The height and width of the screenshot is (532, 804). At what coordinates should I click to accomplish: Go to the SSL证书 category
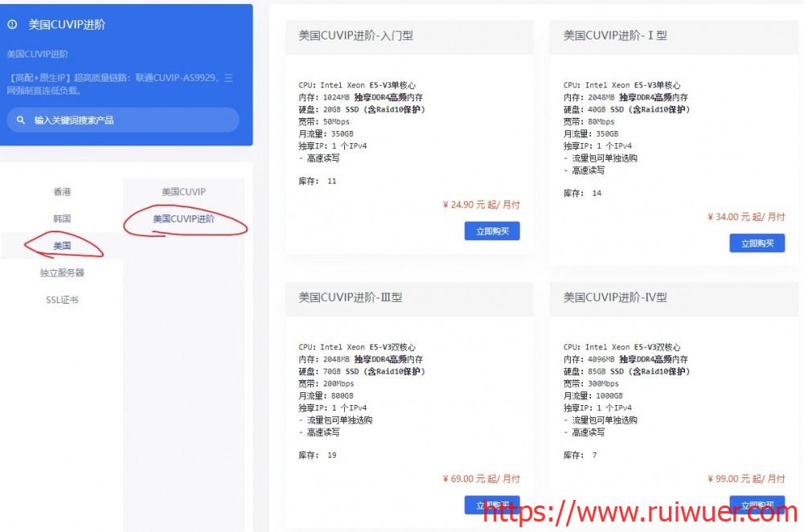pyautogui.click(x=62, y=300)
